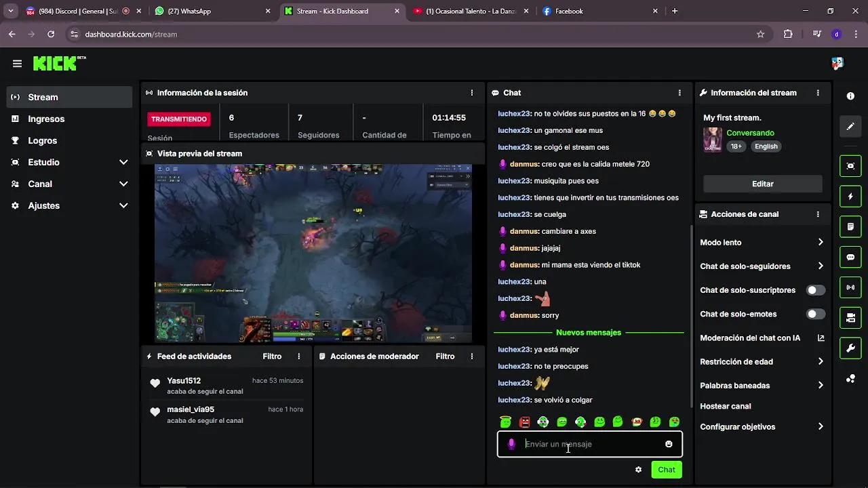
Task: Toggle the wrench stream info widget icon
Action: (850, 348)
